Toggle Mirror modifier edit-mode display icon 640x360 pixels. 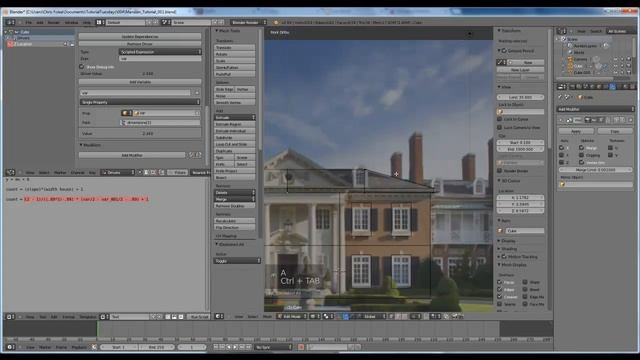click(602, 120)
